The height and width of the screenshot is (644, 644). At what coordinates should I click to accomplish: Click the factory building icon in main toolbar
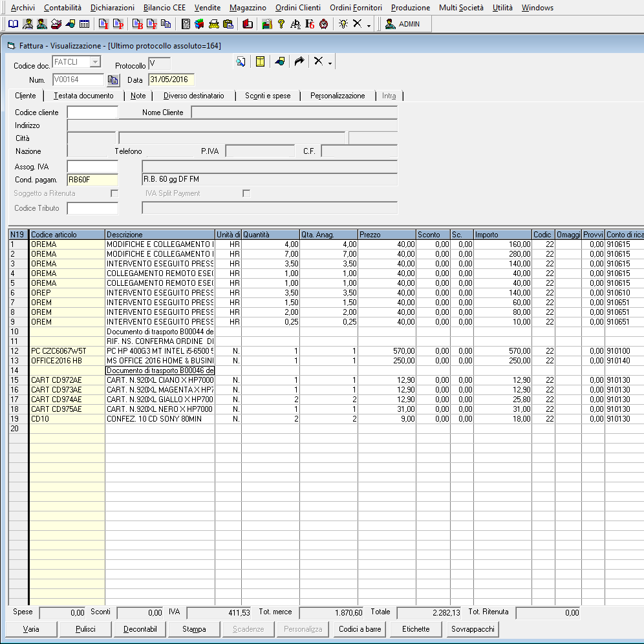tap(267, 24)
